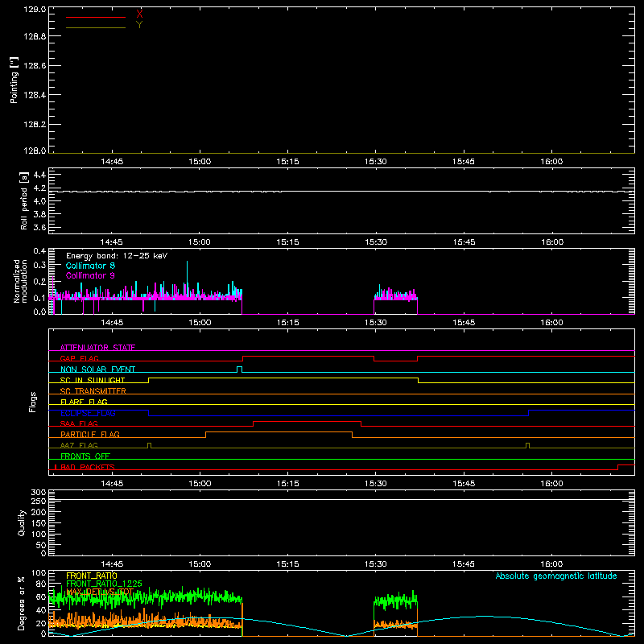Click the Quality axis title

[22, 522]
